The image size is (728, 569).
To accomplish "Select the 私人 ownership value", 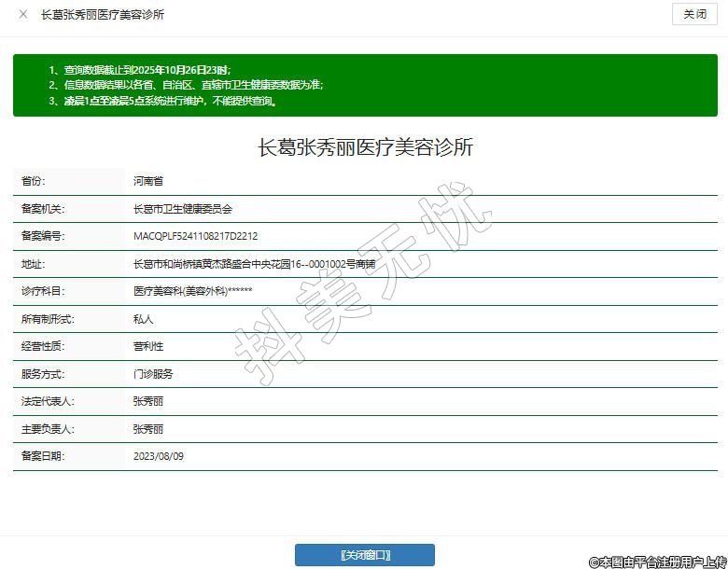I will pyautogui.click(x=143, y=319).
